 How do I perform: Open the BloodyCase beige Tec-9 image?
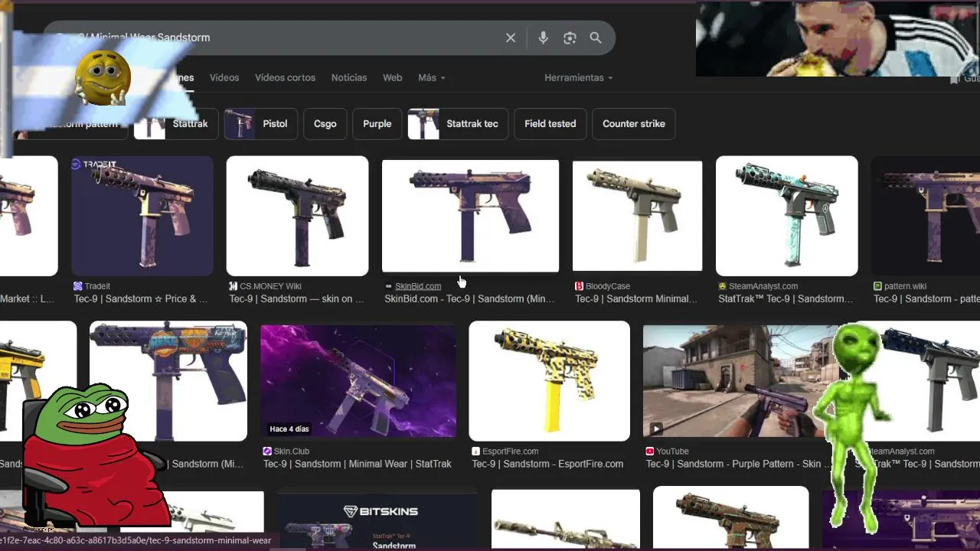tap(637, 216)
